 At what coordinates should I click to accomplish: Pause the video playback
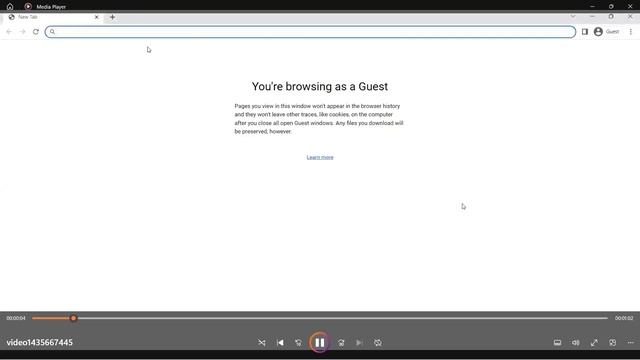coord(320,342)
